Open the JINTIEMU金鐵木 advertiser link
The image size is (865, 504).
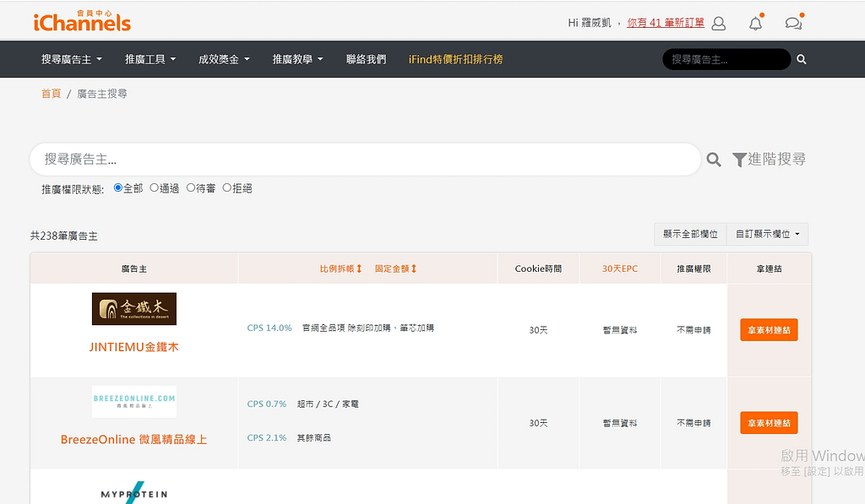tap(134, 347)
